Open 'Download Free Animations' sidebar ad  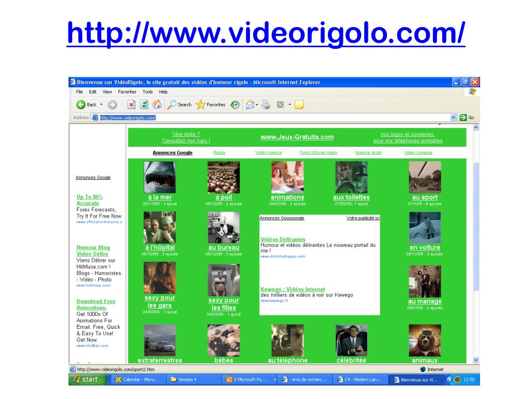click(96, 304)
